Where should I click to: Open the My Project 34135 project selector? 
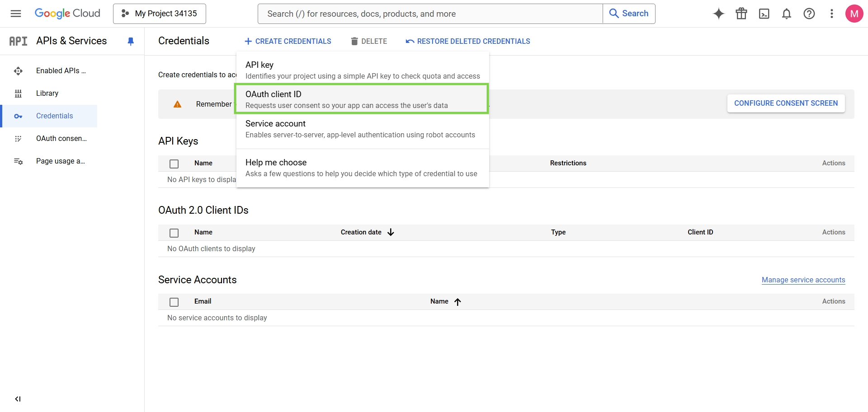[x=160, y=14]
